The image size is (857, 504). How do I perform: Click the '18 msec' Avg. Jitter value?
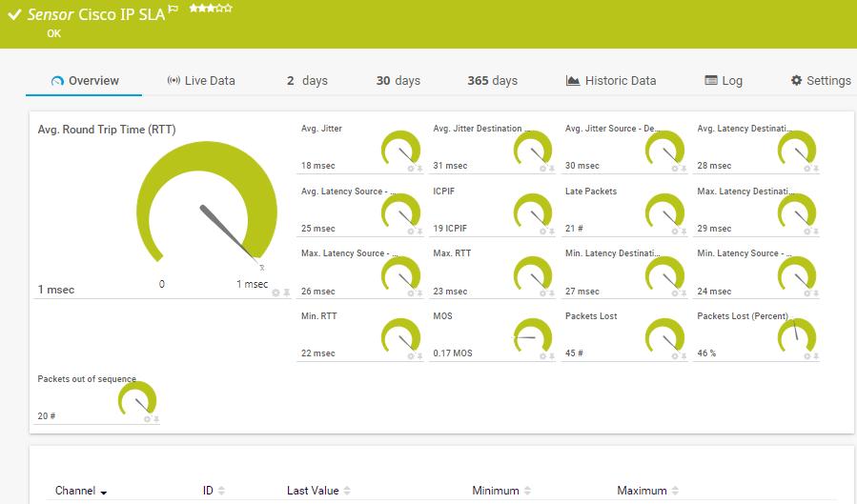coord(318,166)
